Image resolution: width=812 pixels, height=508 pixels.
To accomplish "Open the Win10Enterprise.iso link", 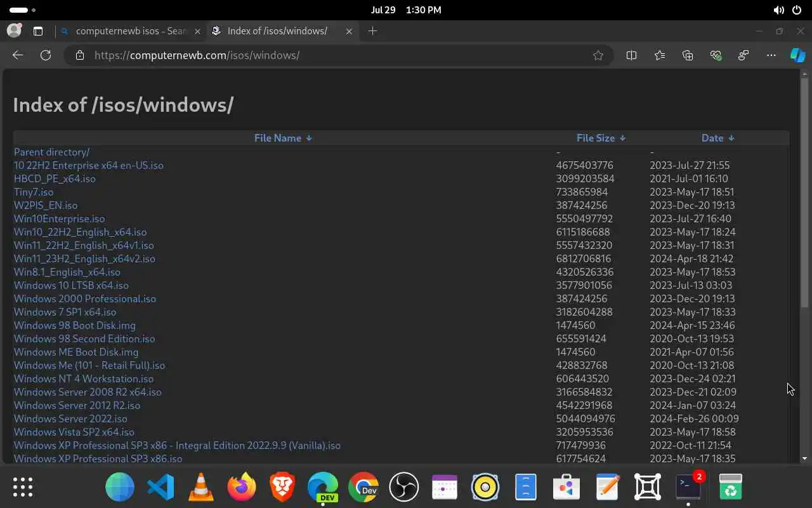I will tap(59, 218).
